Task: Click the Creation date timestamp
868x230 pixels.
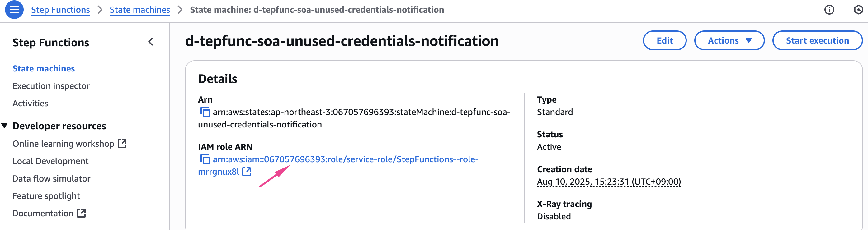Action: click(x=609, y=182)
